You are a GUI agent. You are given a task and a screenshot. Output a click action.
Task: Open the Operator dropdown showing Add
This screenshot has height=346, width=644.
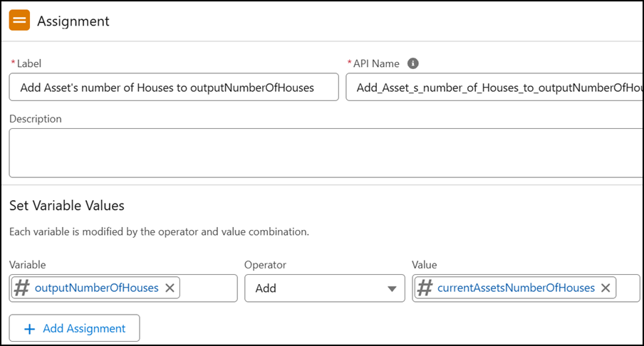click(x=324, y=288)
